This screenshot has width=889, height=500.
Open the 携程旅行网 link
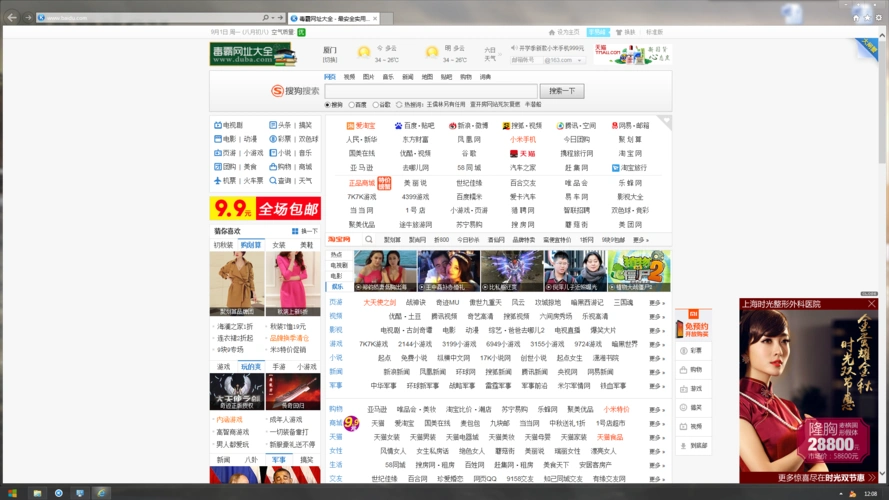(577, 154)
